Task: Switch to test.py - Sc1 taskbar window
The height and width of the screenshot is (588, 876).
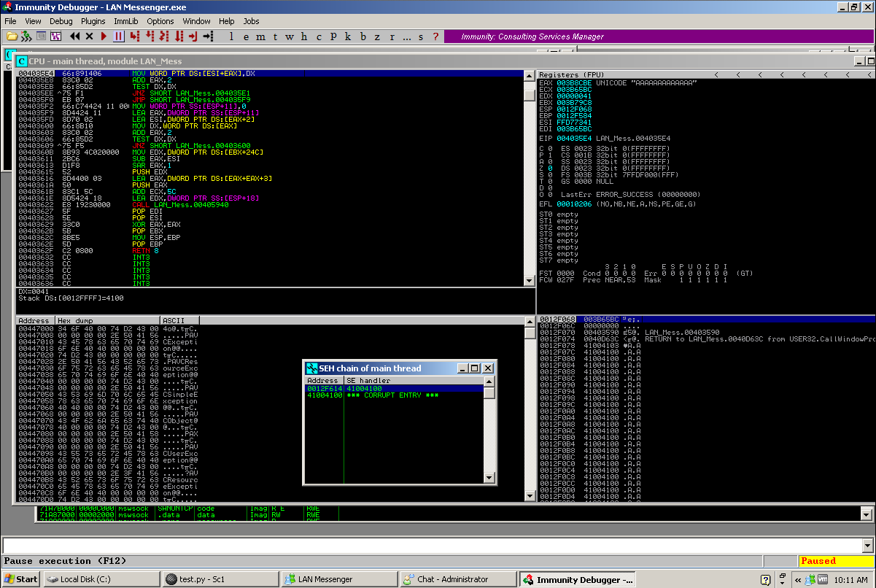Action: 220,579
